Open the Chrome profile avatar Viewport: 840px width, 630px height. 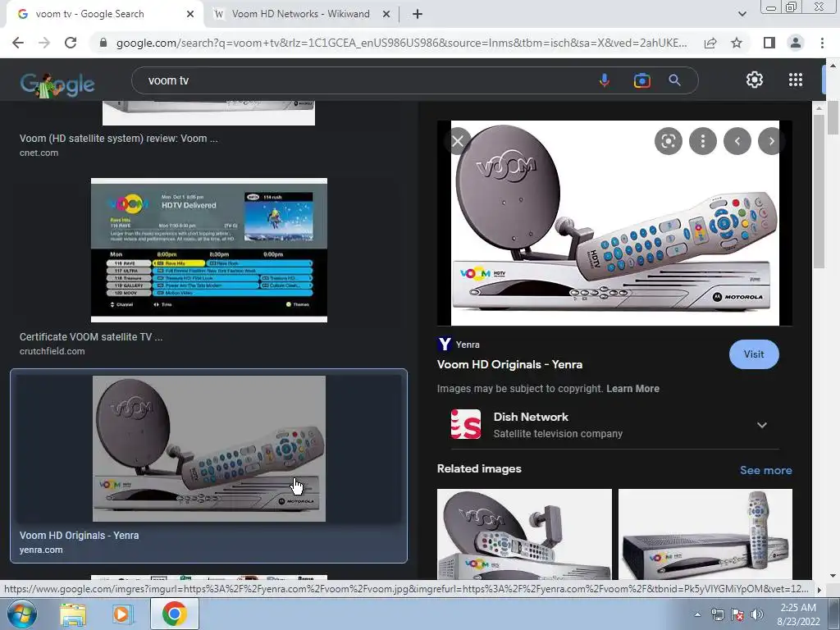(796, 43)
